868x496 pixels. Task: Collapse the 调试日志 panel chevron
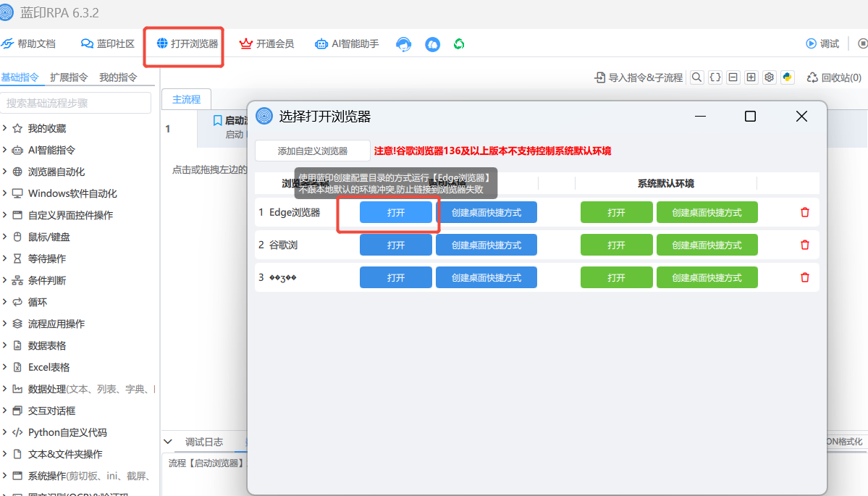pos(168,441)
